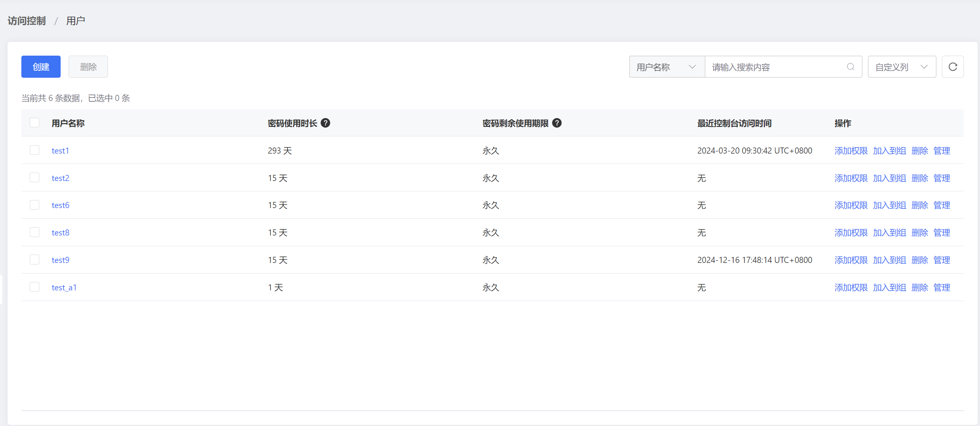
Task: Check the box for user test1
Action: click(x=35, y=150)
